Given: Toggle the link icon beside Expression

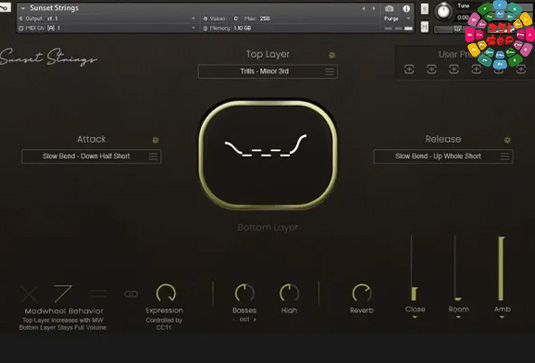Looking at the screenshot, I should (131, 294).
